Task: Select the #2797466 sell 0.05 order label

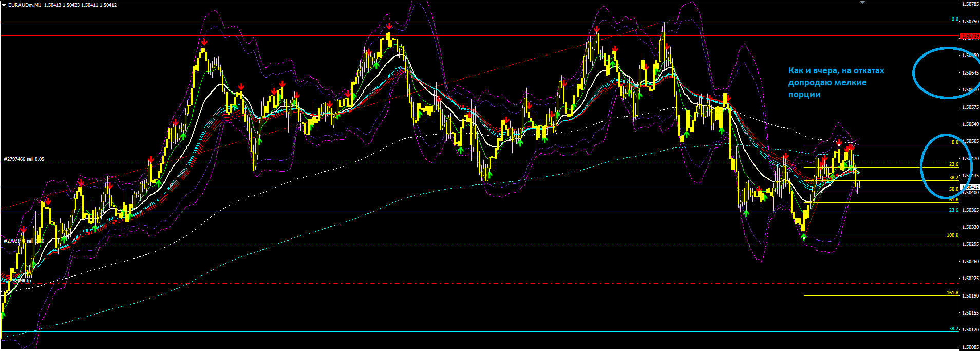Action: tap(24, 159)
